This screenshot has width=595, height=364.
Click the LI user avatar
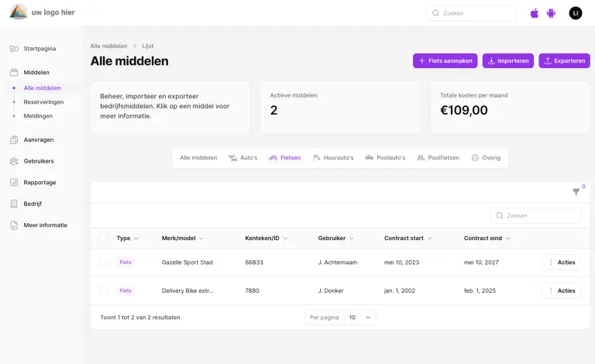click(575, 13)
